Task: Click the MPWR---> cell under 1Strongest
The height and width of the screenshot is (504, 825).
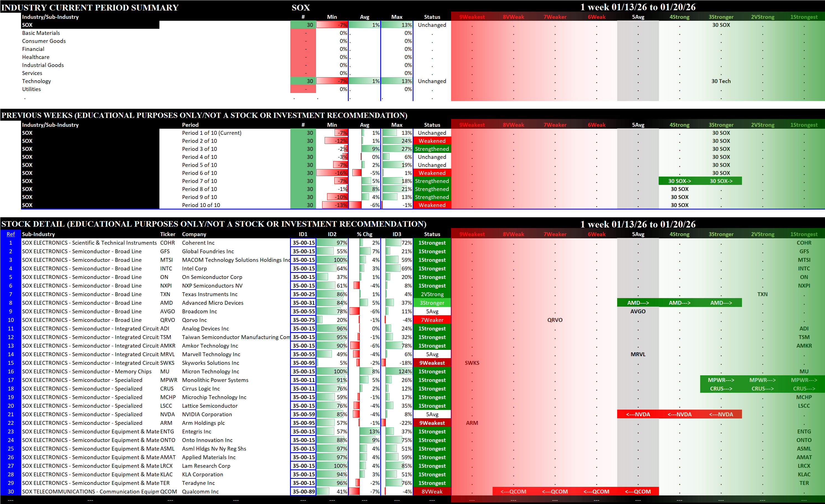Action: click(x=804, y=380)
